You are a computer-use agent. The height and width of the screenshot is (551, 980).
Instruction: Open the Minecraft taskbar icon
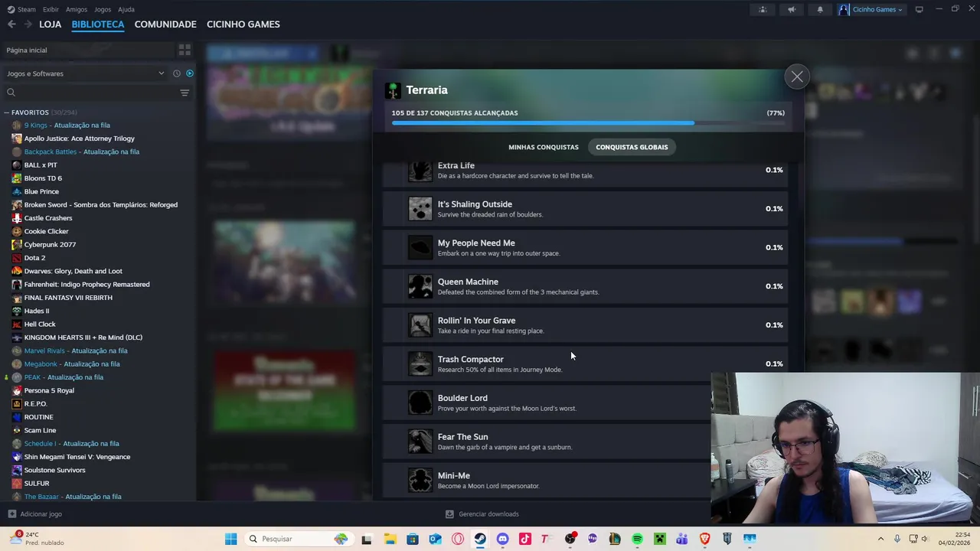659,539
